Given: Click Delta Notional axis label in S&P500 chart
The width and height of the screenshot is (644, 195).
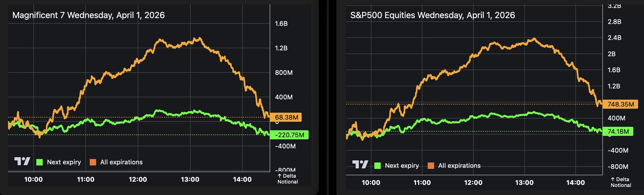Looking at the screenshot, I should 620,182.
